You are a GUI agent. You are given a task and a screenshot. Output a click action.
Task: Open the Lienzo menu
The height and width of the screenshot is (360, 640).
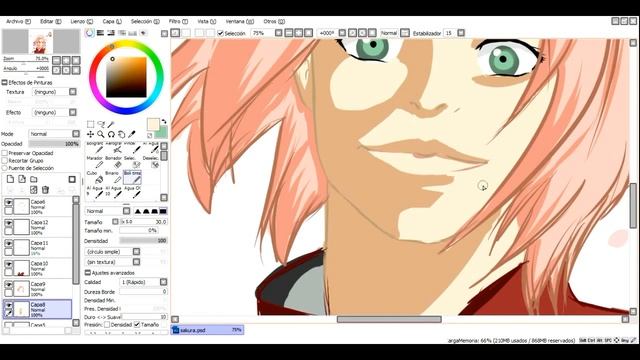[x=82, y=21]
